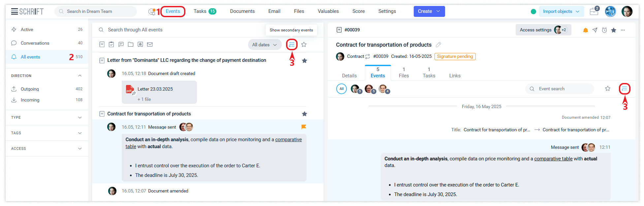Toggle star on Dominanta LLC letter
Image resolution: width=644 pixels, height=206 pixels.
point(305,61)
